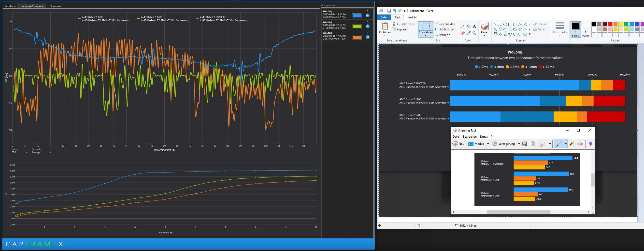
Task: Remove the 17:22:40 WoLong comparison entry
Action: [x=368, y=32]
